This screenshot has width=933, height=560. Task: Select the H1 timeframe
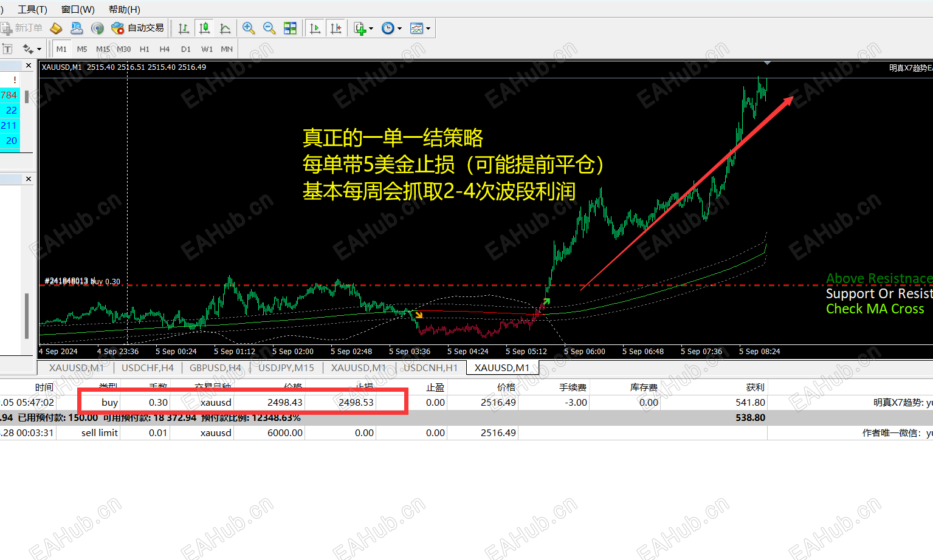(145, 49)
